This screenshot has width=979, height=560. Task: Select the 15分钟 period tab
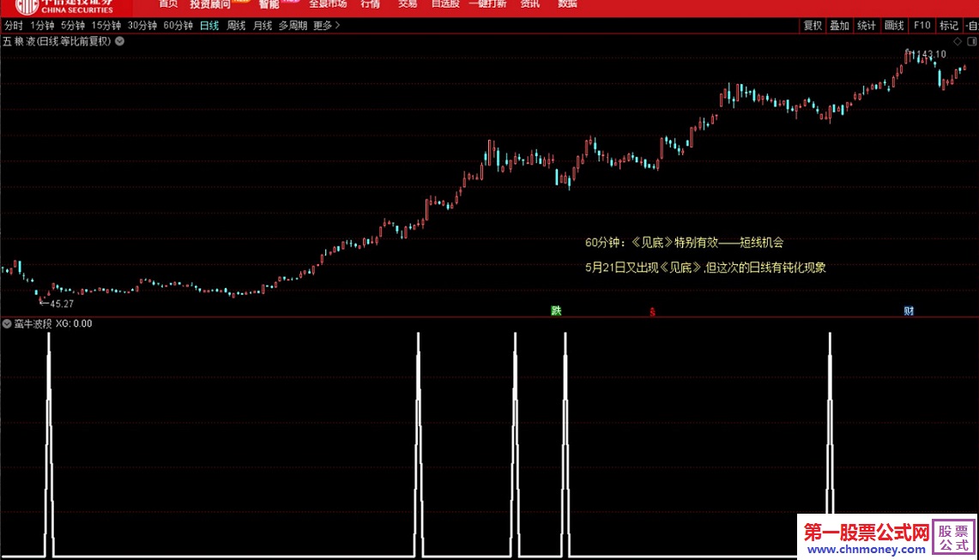106,26
